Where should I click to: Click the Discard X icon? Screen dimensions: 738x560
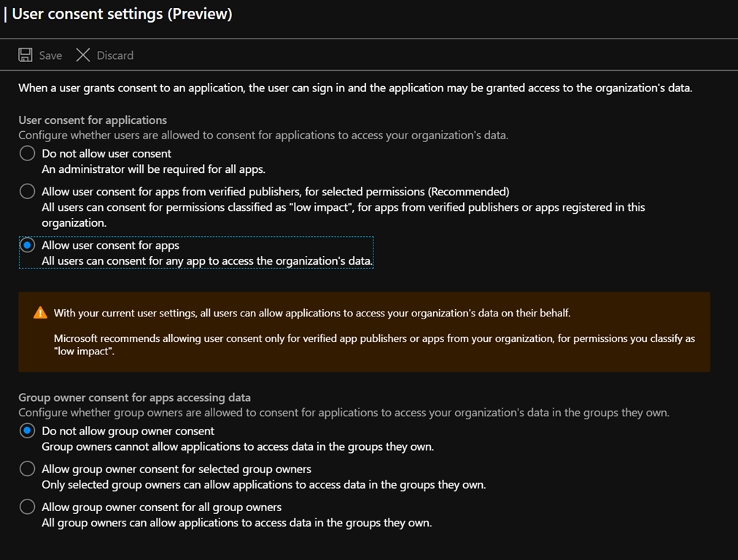tap(83, 55)
